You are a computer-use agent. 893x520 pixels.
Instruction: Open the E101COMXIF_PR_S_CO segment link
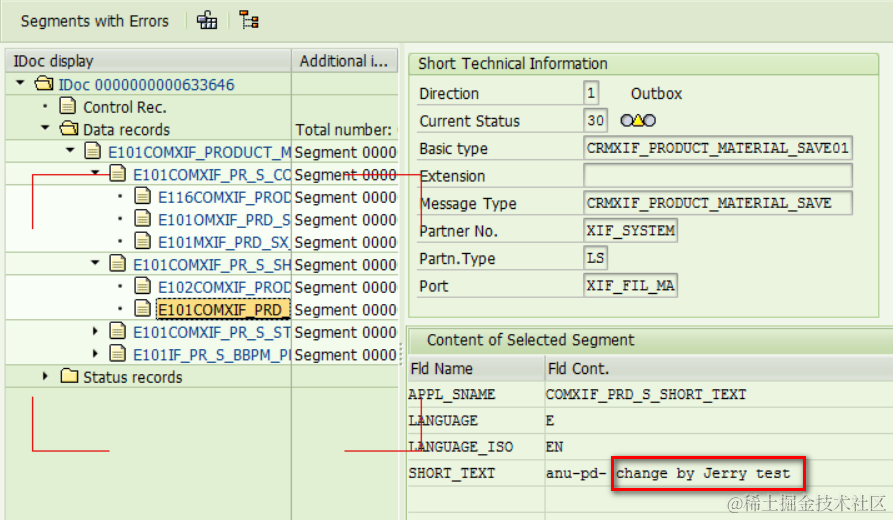coord(211,175)
